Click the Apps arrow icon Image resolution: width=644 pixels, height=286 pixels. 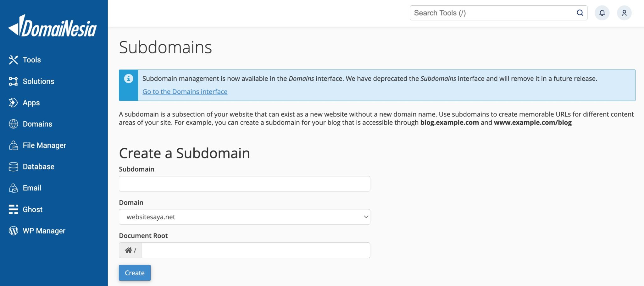13,102
